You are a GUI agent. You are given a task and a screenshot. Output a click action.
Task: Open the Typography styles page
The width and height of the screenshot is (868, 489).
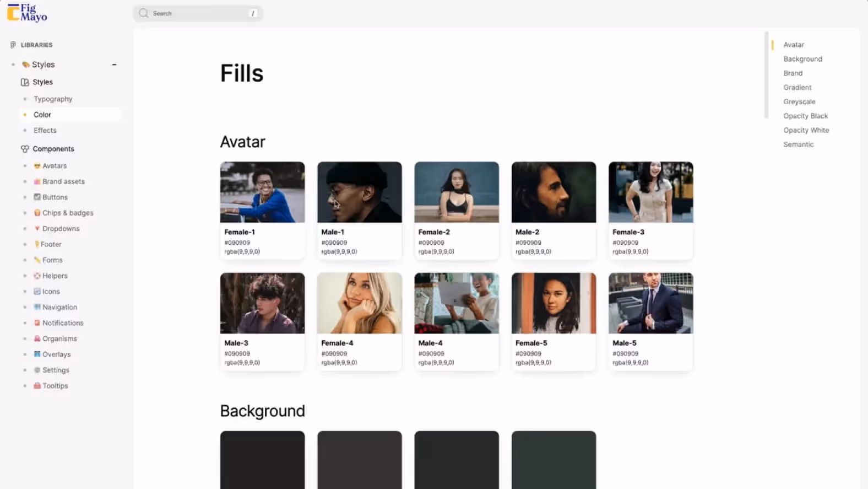[x=53, y=99]
